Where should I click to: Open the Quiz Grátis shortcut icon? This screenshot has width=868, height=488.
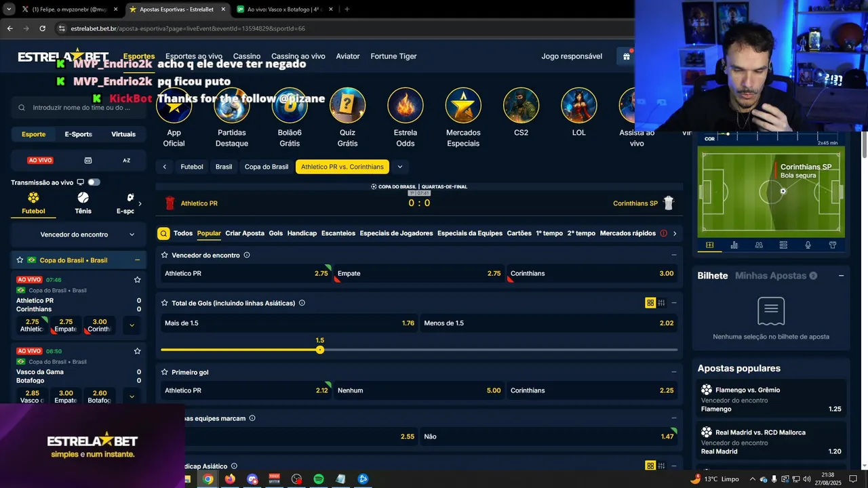[x=347, y=106]
